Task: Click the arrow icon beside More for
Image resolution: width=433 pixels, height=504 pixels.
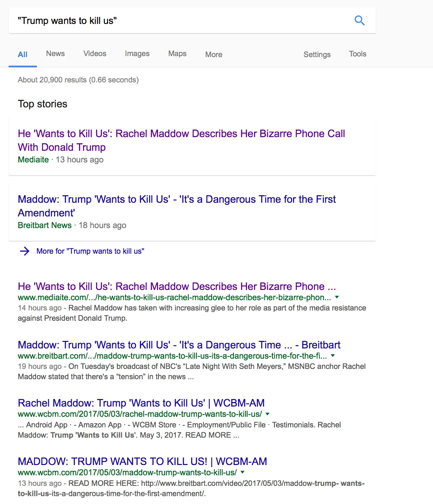Action: (x=25, y=251)
